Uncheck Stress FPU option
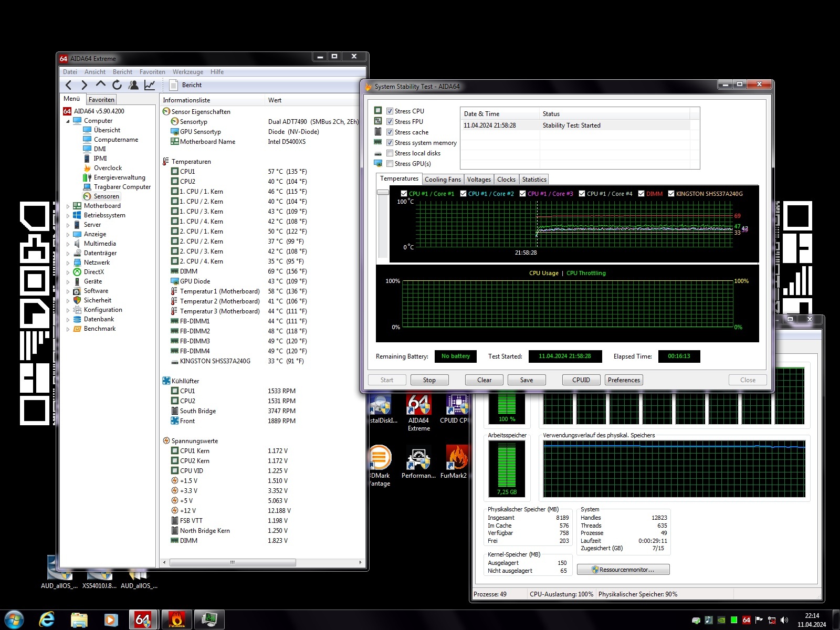This screenshot has width=840, height=630. click(x=390, y=122)
